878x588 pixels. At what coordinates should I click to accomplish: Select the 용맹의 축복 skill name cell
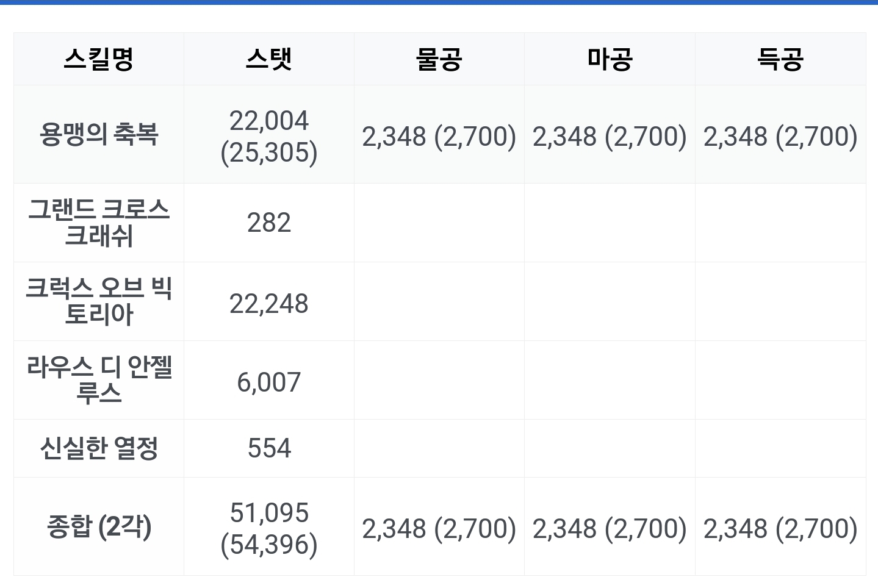(x=98, y=134)
